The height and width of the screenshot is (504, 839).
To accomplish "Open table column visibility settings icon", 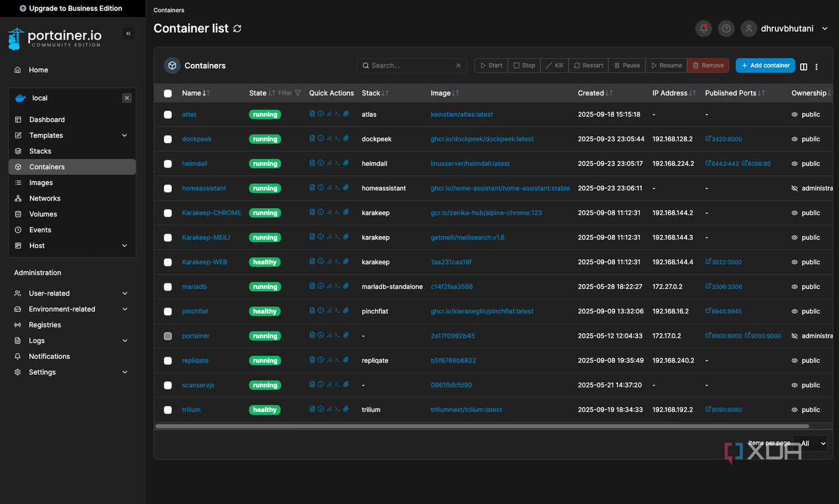I will [x=803, y=67].
